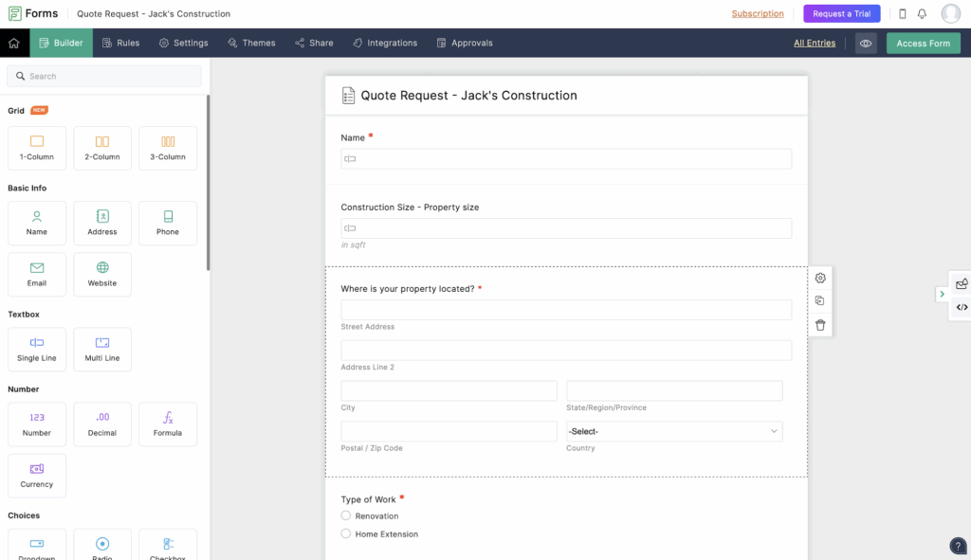The width and height of the screenshot is (971, 560).
Task: Open the Share tab
Action: (315, 43)
